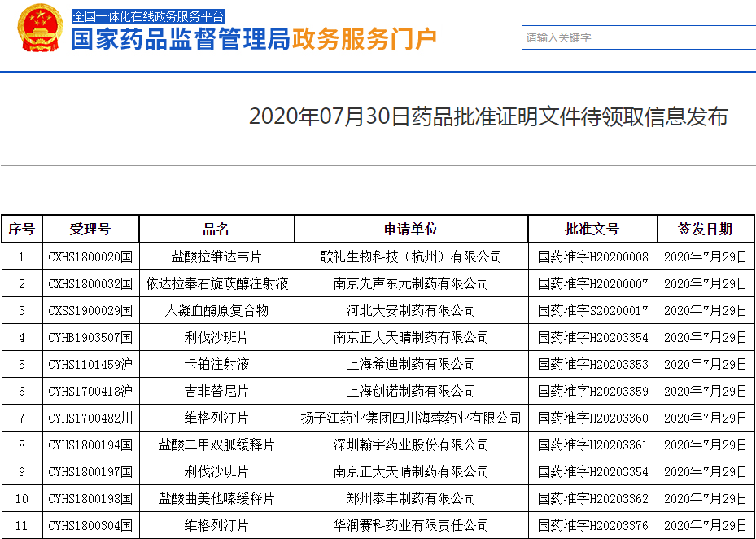Click issue date in row 1
The image size is (756, 539).
[x=706, y=256]
